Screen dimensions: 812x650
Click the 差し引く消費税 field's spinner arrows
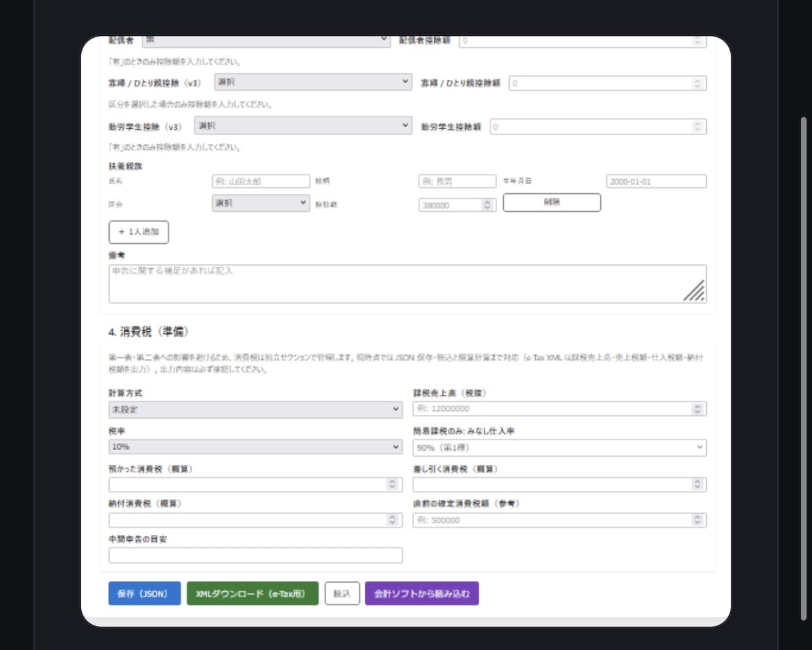[x=698, y=484]
